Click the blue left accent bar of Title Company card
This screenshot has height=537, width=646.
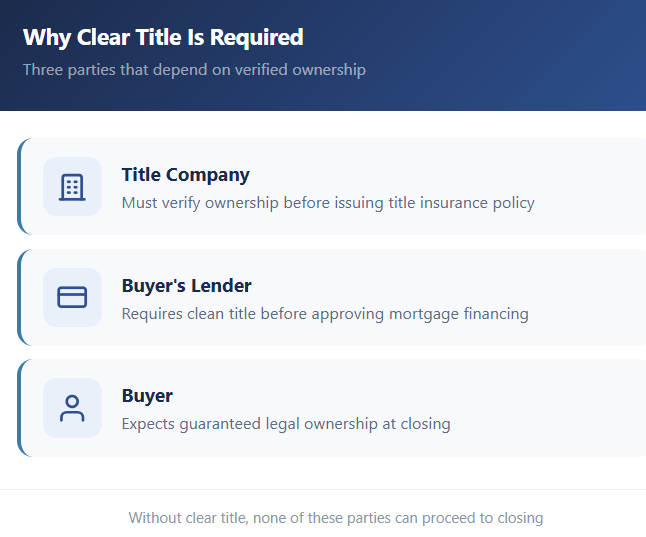click(x=19, y=186)
